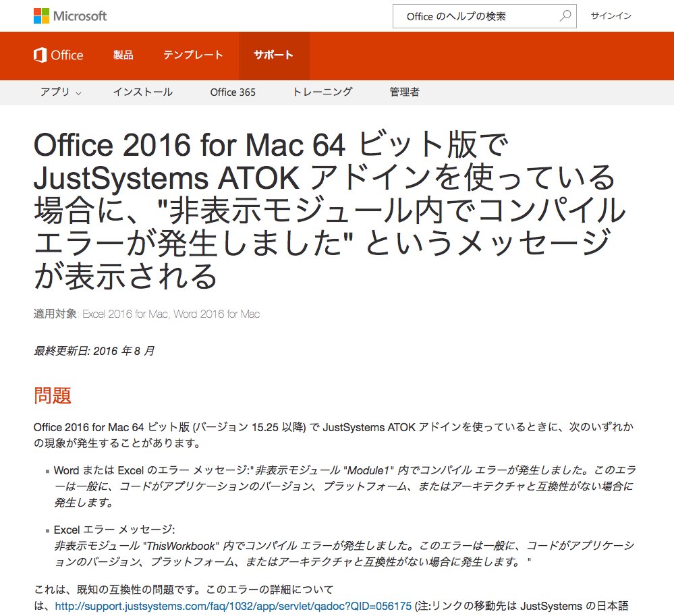Click the Office brand text
The width and height of the screenshot is (674, 616).
(x=67, y=55)
